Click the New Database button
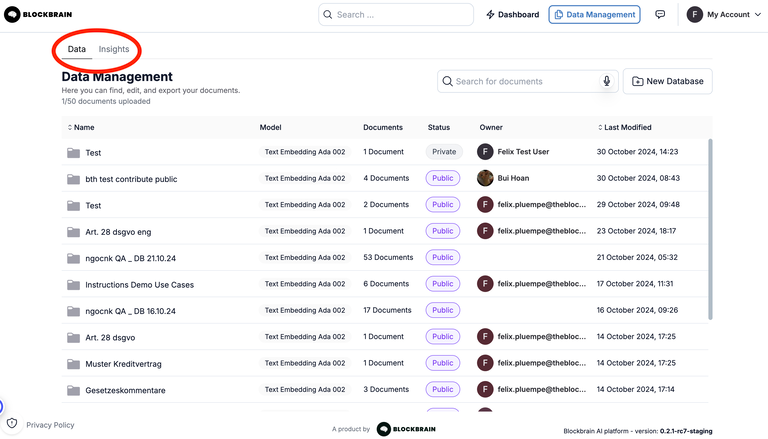Image resolution: width=768 pixels, height=439 pixels. (x=667, y=81)
